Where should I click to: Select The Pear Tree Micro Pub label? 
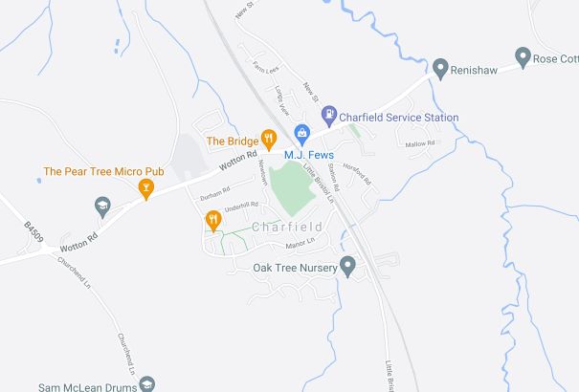pyautogui.click(x=103, y=171)
